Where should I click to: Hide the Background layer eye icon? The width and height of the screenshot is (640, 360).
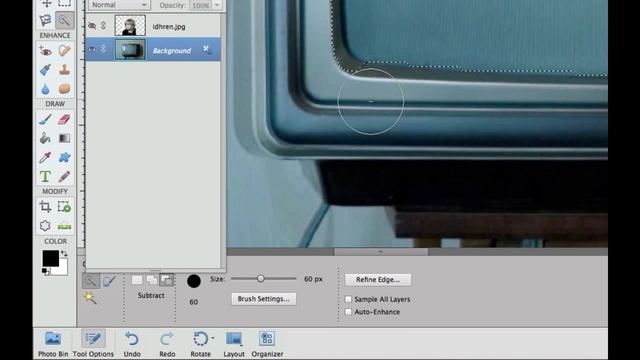(92, 49)
